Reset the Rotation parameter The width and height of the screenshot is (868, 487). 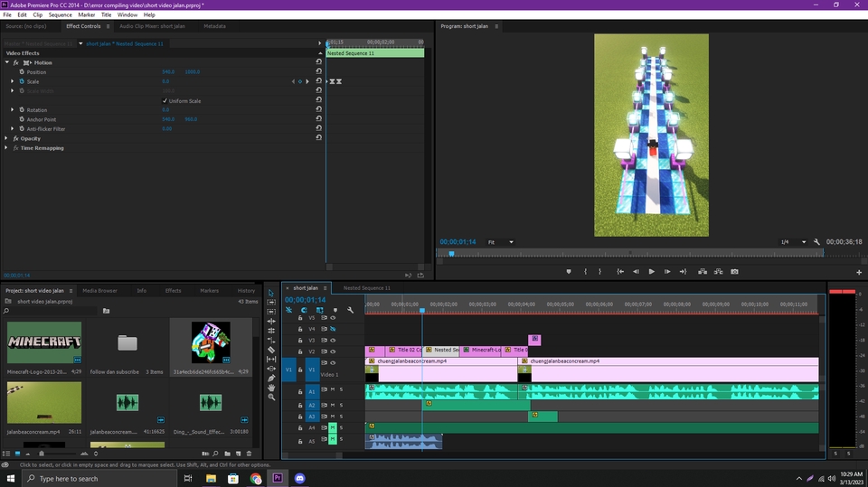(x=319, y=109)
